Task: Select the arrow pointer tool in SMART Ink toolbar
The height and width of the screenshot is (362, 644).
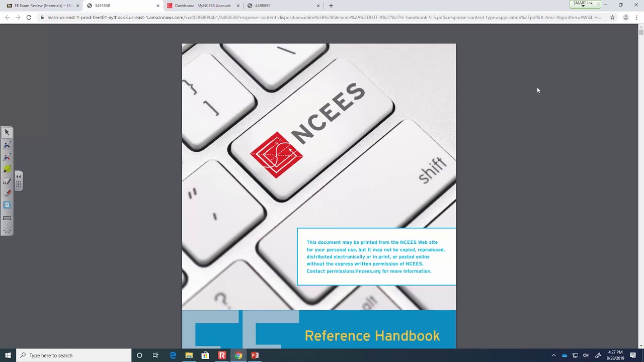Action: tap(7, 132)
